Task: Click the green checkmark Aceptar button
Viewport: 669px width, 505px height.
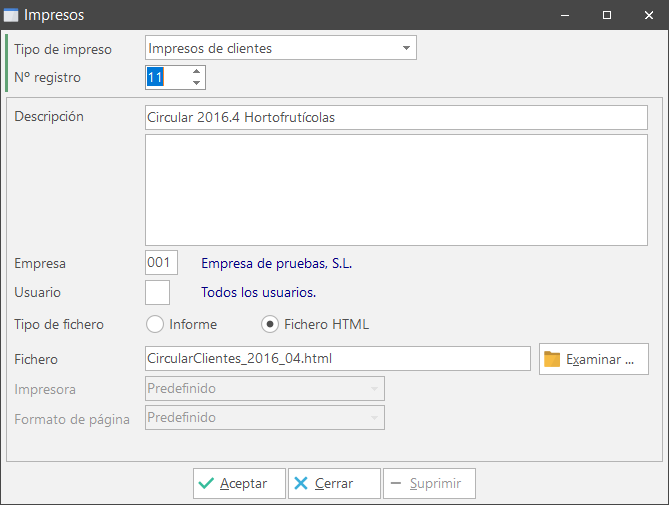Action: pyautogui.click(x=239, y=483)
